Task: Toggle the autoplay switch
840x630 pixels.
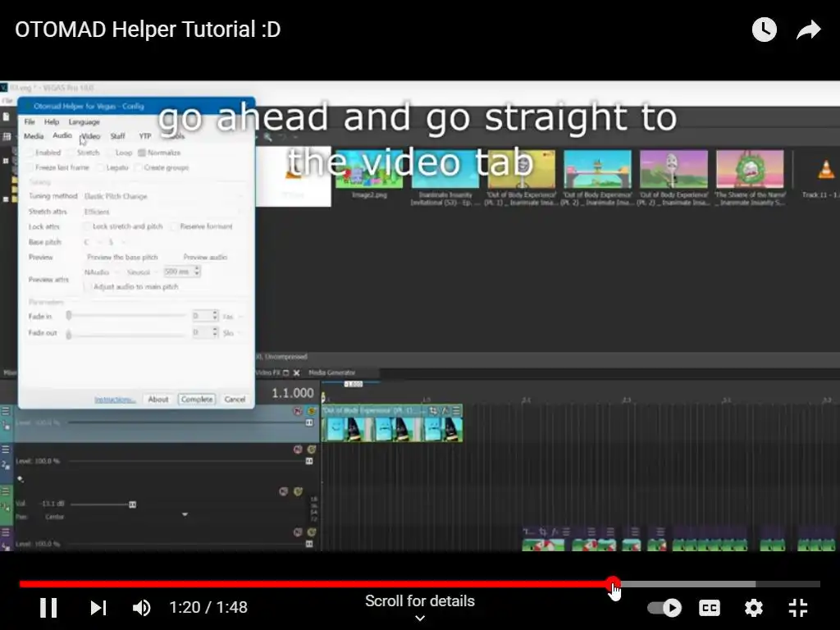Action: coord(664,608)
